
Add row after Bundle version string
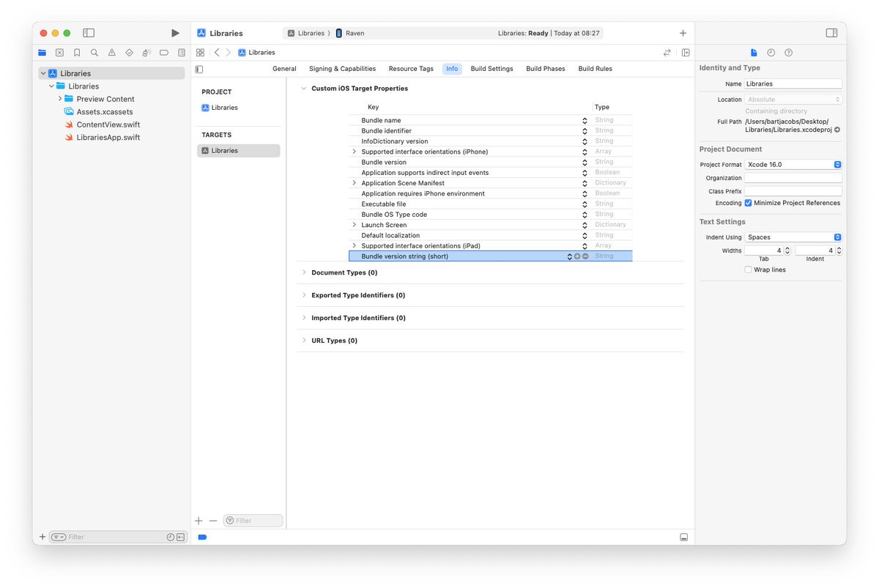pos(577,256)
